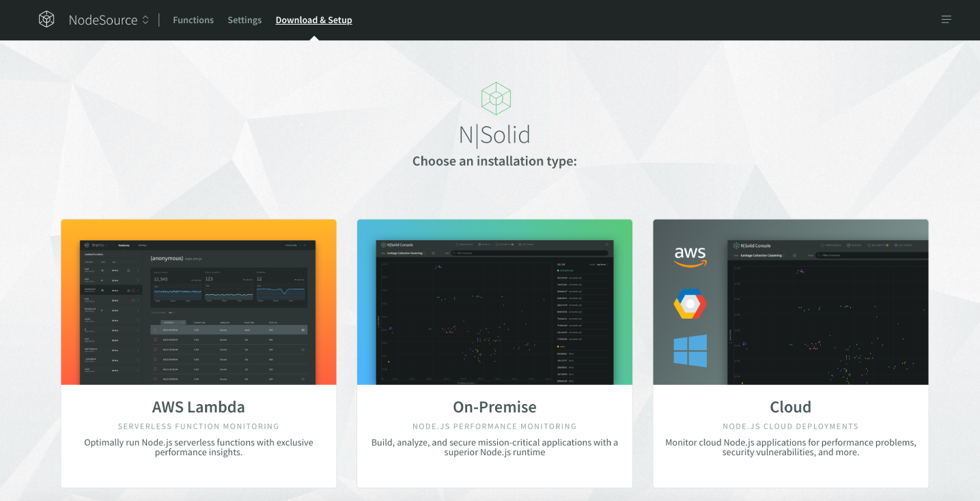This screenshot has width=980, height=501.
Task: Click the Node.js Performance Monitoring subtitle
Action: tap(494, 426)
